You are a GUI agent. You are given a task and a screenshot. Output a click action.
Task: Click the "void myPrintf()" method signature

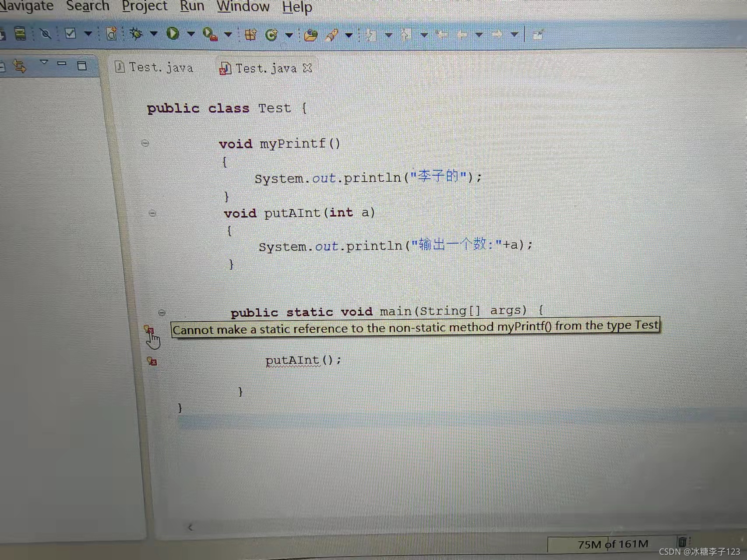(x=279, y=144)
